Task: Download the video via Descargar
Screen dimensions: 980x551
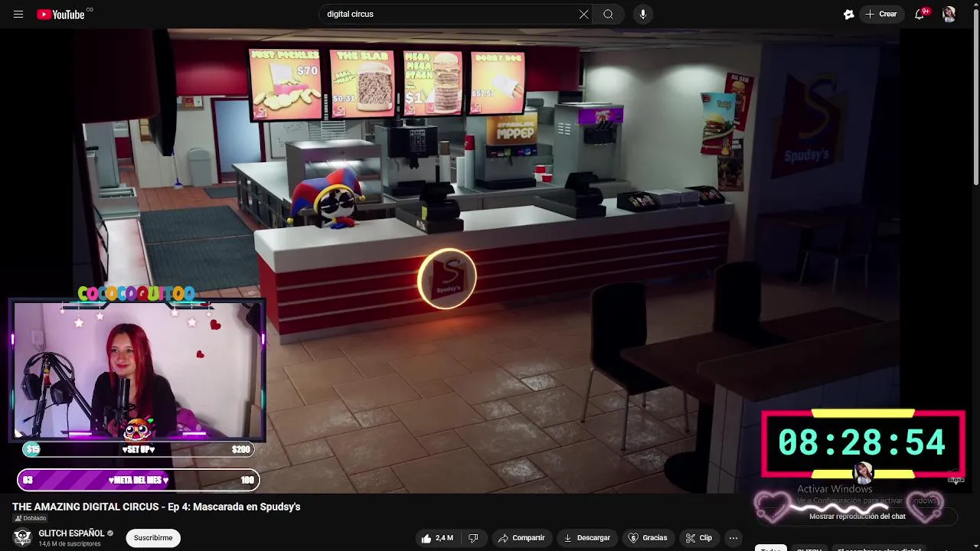Action: tap(587, 538)
